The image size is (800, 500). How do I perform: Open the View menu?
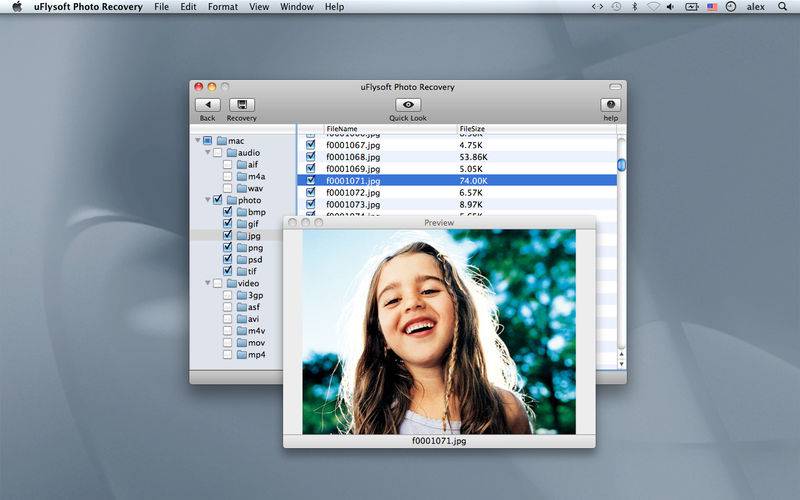(x=259, y=7)
